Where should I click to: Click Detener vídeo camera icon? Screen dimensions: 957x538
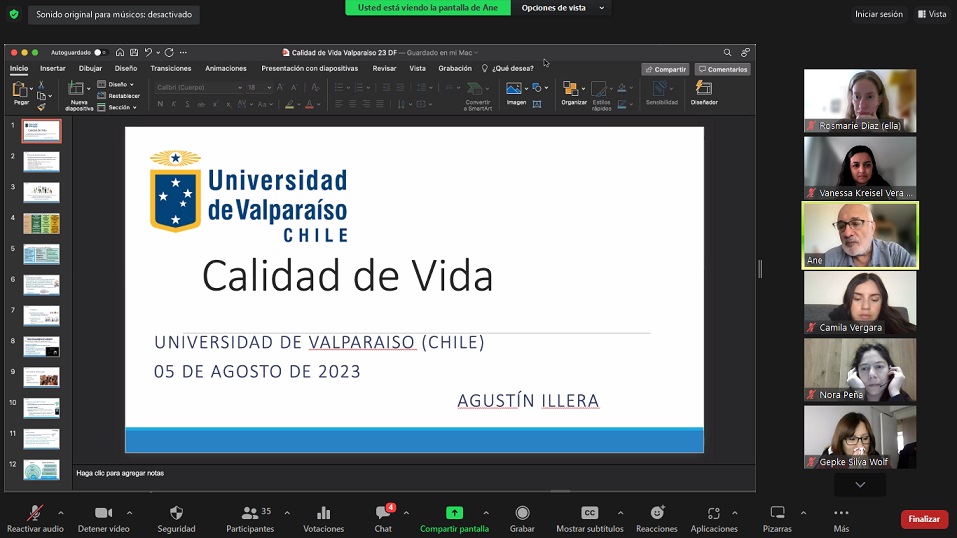[x=103, y=513]
